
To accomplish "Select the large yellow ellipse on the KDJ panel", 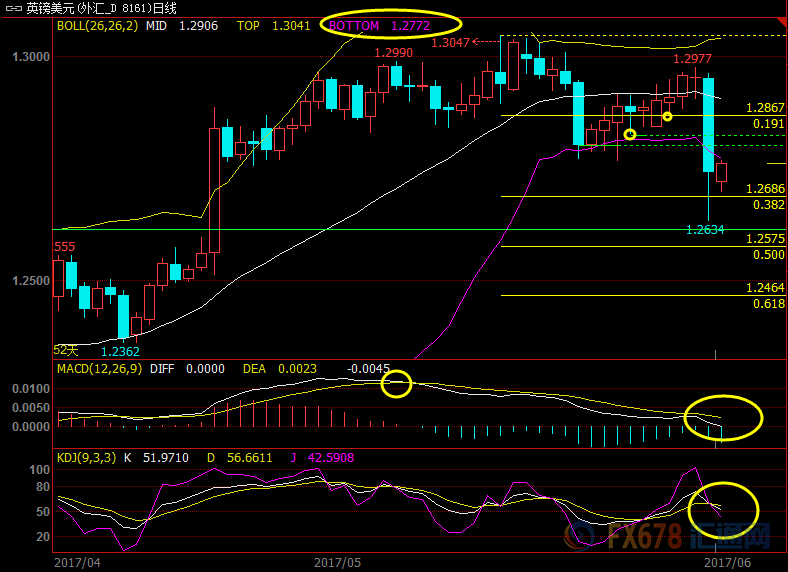I will point(724,509).
